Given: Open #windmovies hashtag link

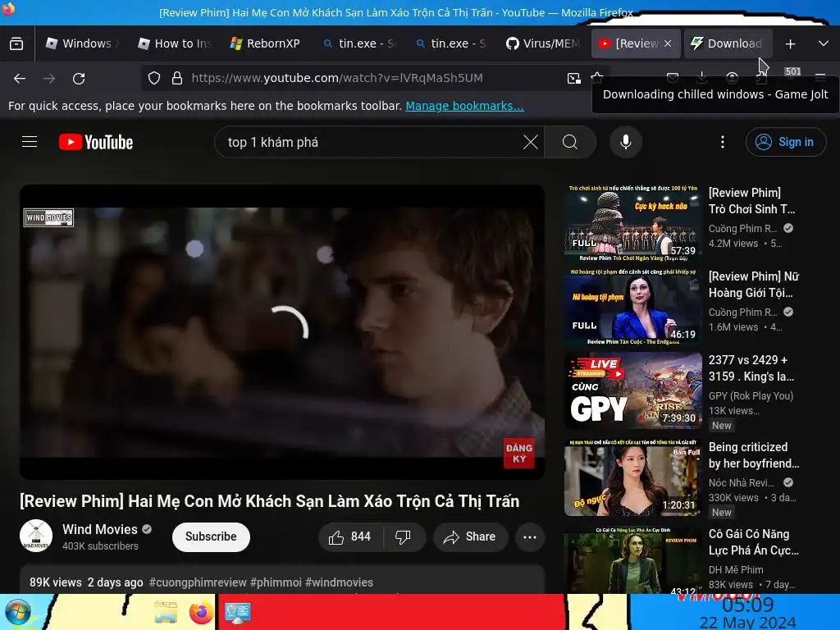Looking at the screenshot, I should click(339, 582).
